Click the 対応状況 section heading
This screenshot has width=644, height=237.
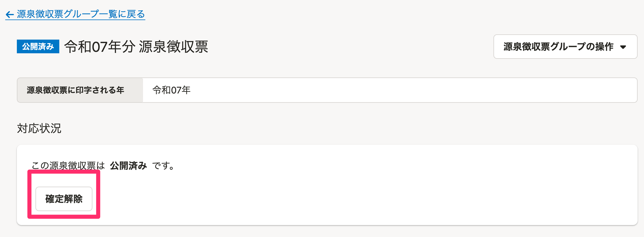pos(39,128)
